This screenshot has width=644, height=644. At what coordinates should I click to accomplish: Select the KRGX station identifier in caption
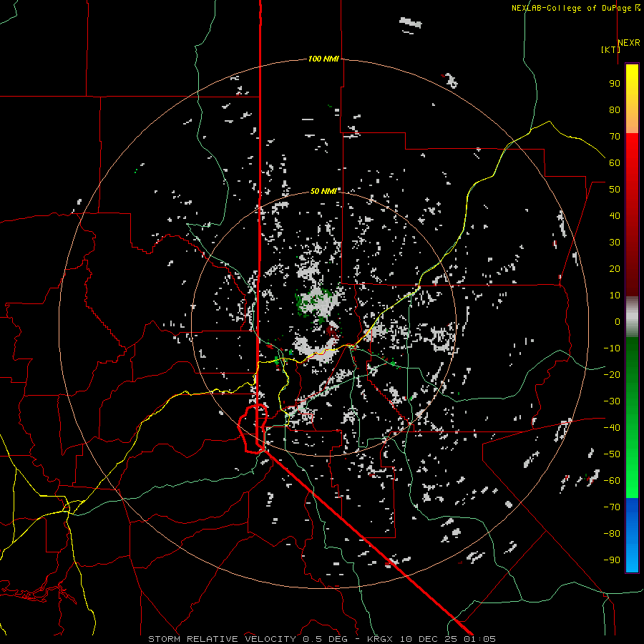pos(381,639)
